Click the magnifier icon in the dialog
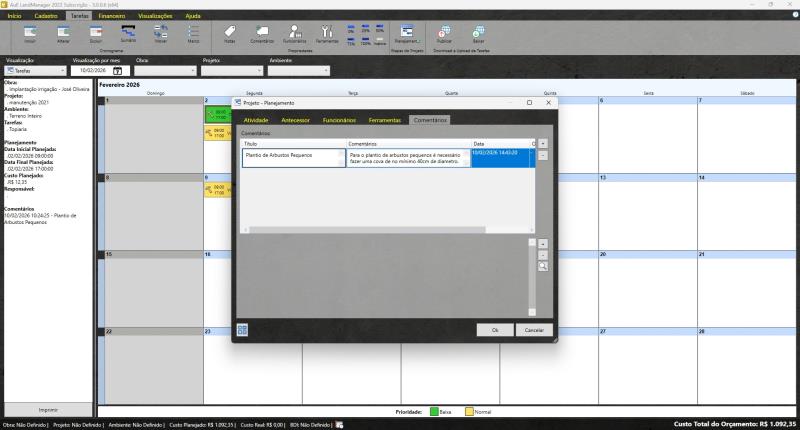 click(543, 266)
